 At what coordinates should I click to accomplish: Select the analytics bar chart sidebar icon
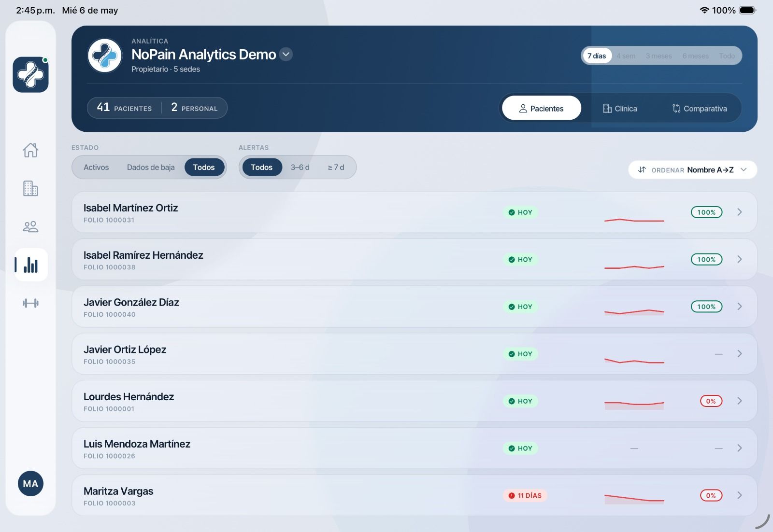31,265
